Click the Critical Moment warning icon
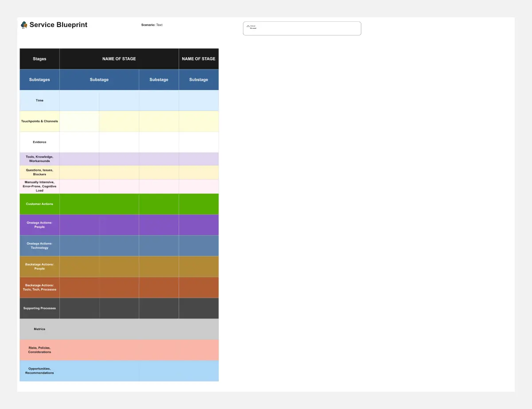Screen dimensions: 532x409 [248, 26]
